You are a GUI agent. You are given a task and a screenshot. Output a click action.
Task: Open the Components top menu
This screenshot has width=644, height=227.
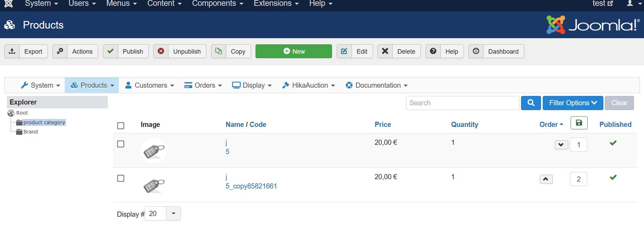click(x=218, y=3)
